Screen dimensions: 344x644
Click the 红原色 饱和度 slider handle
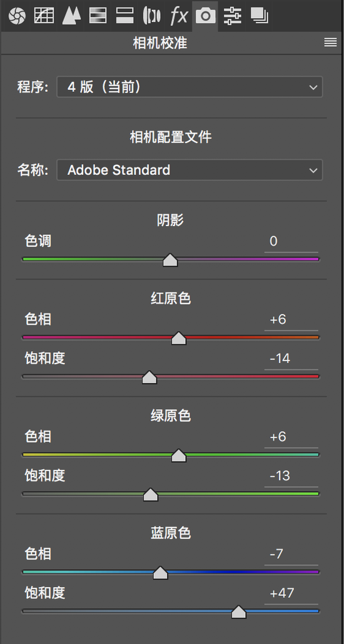(149, 377)
